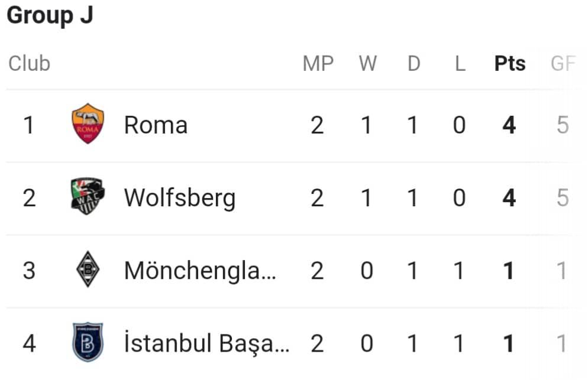
Task: Click the Wolfsberg WAC club crest
Action: pyautogui.click(x=88, y=196)
